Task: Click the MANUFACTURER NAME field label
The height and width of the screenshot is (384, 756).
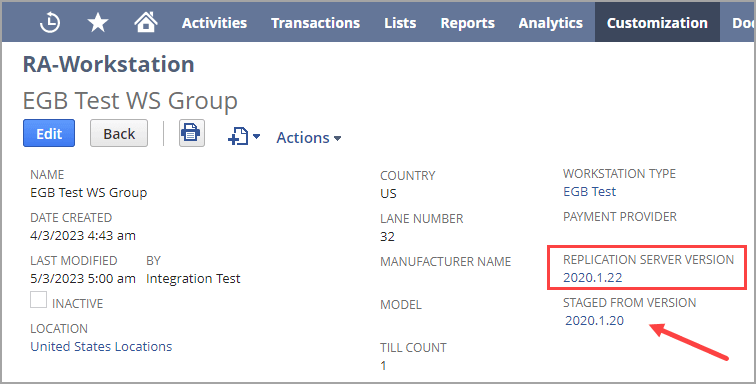Action: [446, 261]
